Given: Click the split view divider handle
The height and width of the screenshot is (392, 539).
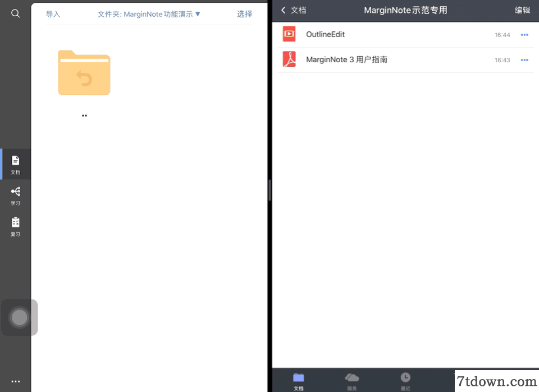Looking at the screenshot, I should coord(270,190).
